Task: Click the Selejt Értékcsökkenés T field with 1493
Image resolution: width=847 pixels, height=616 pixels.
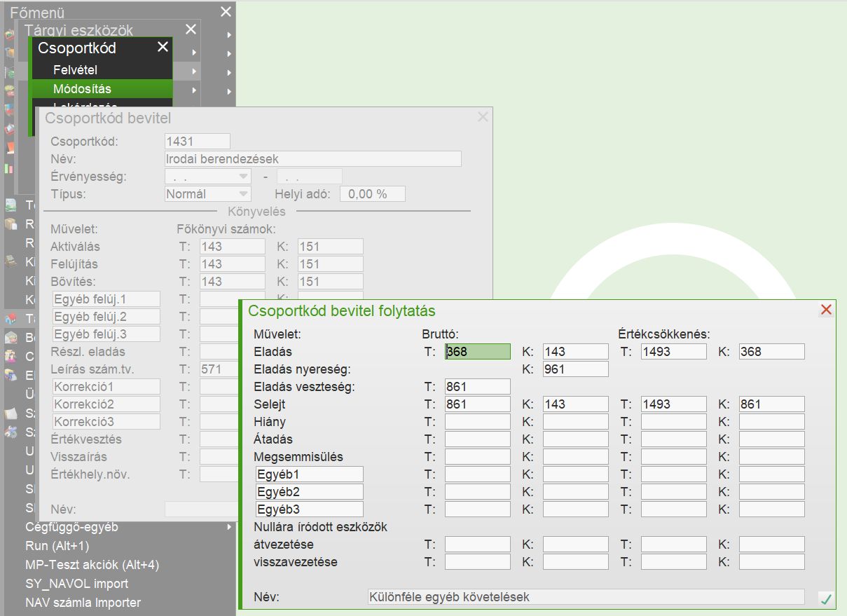Action: pyautogui.click(x=673, y=404)
